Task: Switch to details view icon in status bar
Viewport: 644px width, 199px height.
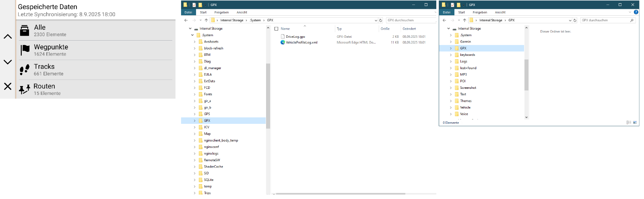Action: pyautogui.click(x=629, y=123)
